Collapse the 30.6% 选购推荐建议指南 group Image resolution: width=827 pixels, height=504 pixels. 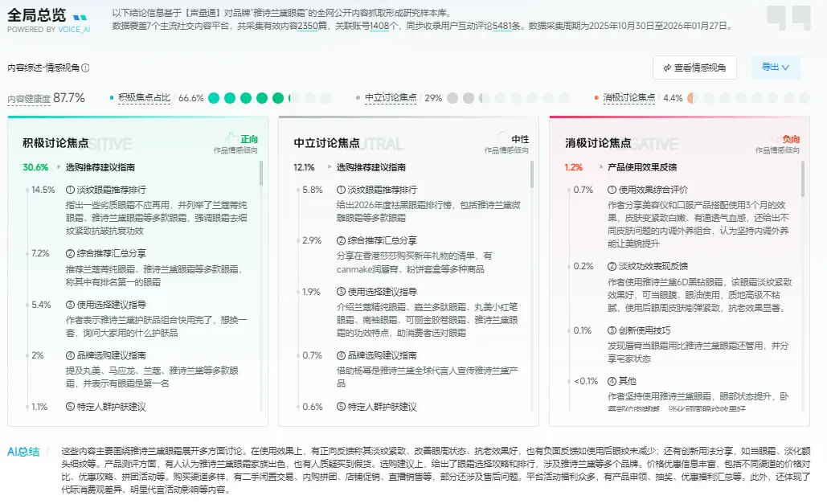59,166
